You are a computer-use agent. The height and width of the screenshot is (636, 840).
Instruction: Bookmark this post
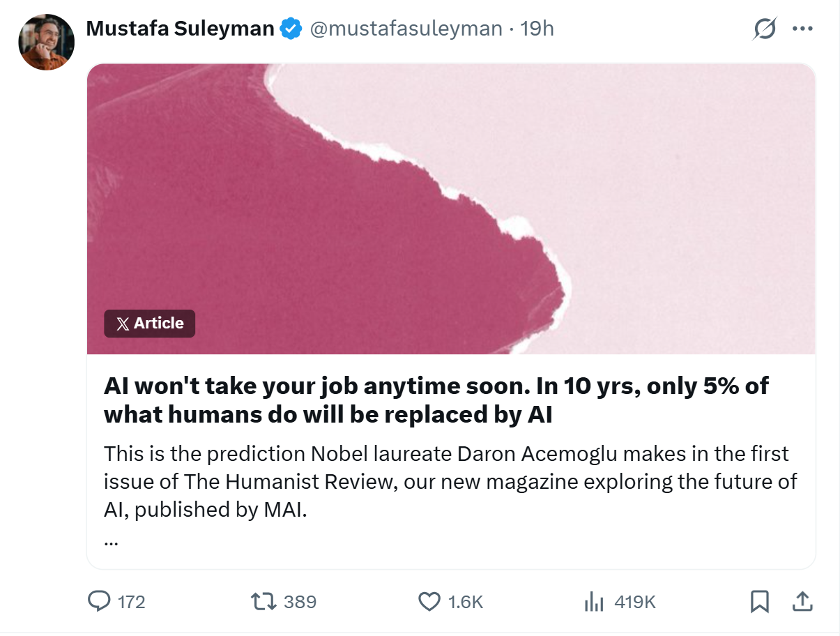point(759,601)
